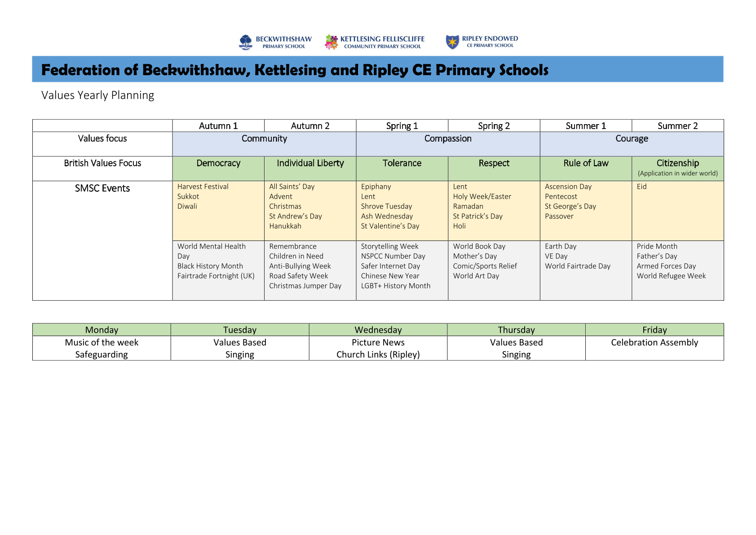Click the Pride Month entry
756x535 pixels.
pos(657,246)
